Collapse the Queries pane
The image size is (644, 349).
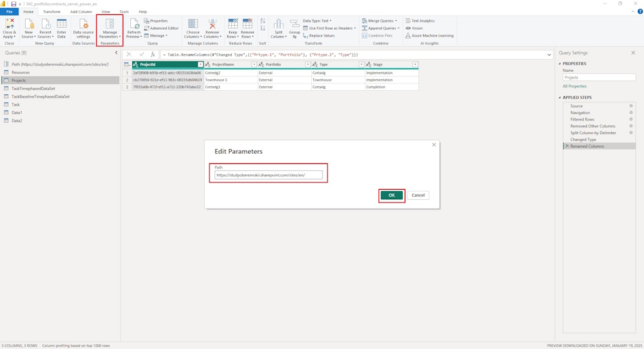tap(116, 53)
